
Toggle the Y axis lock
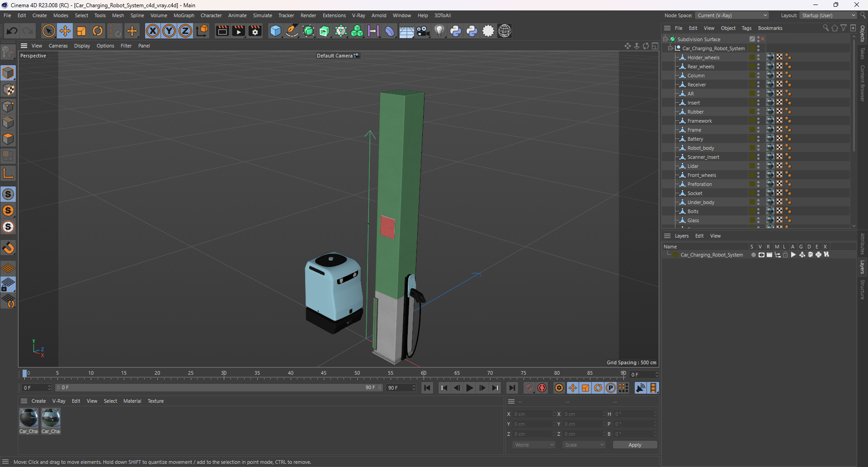click(x=169, y=31)
